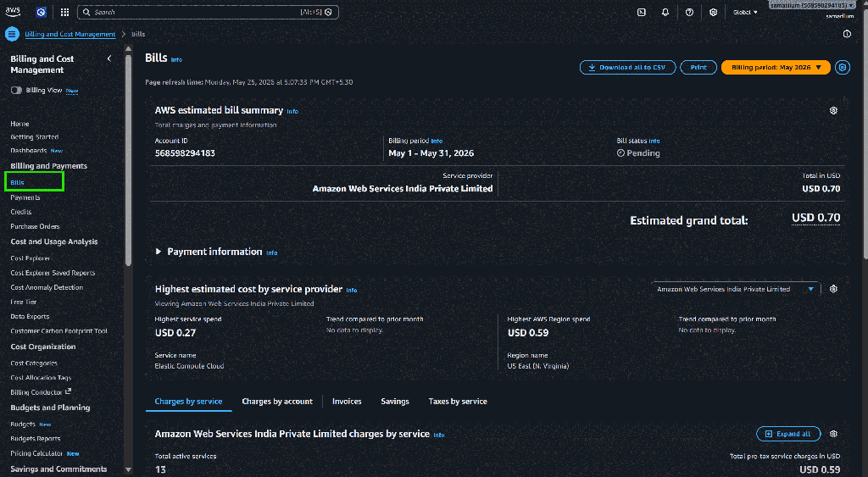Click the sidebar scrollbar up arrow
The image size is (868, 477).
pyautogui.click(x=129, y=49)
